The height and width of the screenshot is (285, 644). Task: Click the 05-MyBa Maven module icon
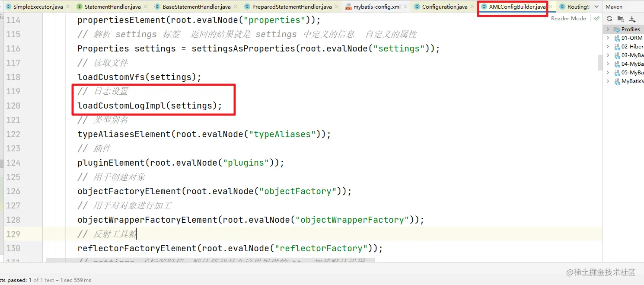click(x=617, y=73)
